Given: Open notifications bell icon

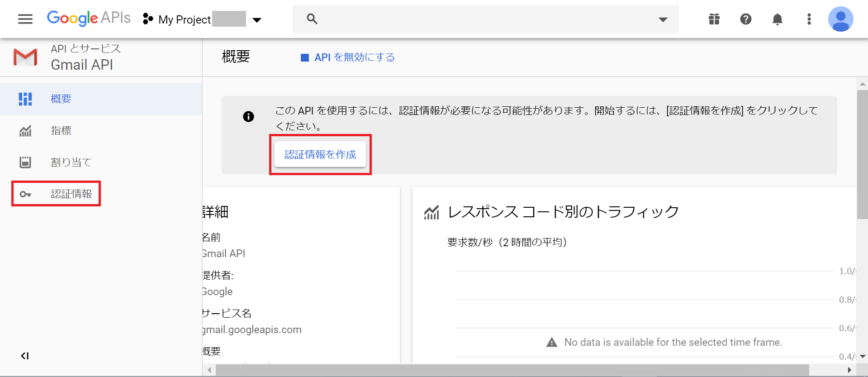Looking at the screenshot, I should (x=778, y=19).
